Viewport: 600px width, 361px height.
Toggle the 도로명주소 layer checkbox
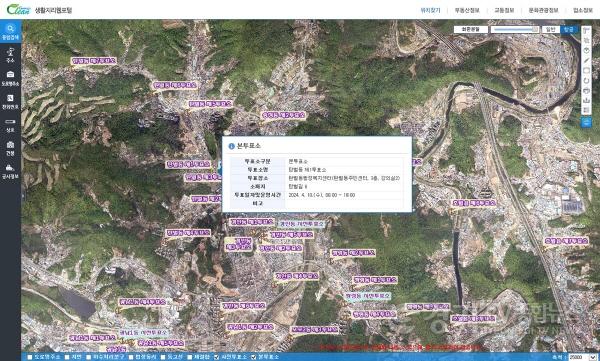(x=30, y=357)
